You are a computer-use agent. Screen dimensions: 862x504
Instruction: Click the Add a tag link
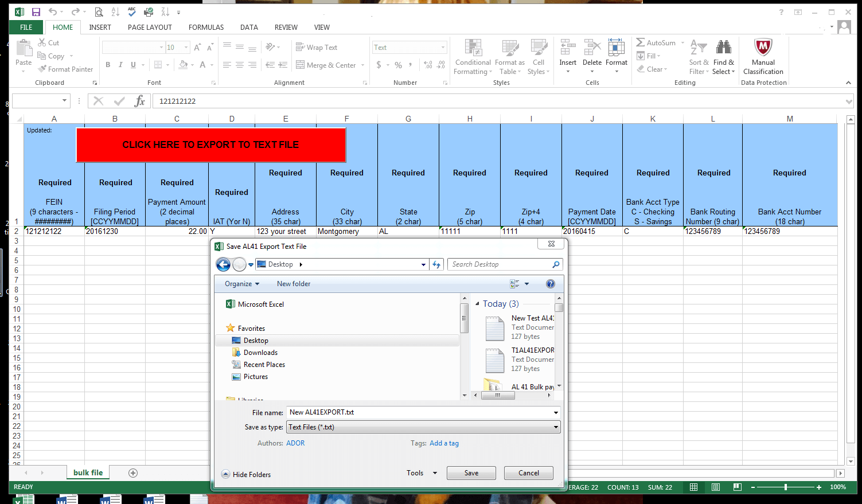coord(444,443)
